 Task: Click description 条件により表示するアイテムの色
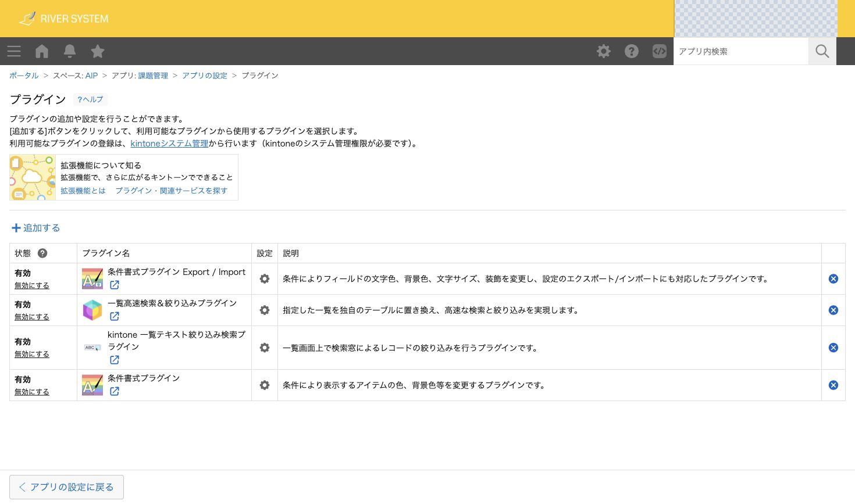click(414, 385)
